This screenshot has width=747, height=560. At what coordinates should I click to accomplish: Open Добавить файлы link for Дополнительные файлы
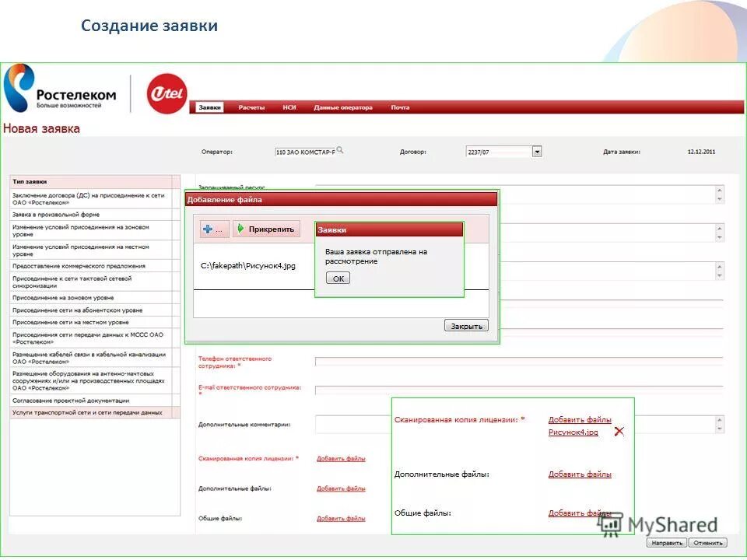tap(580, 473)
